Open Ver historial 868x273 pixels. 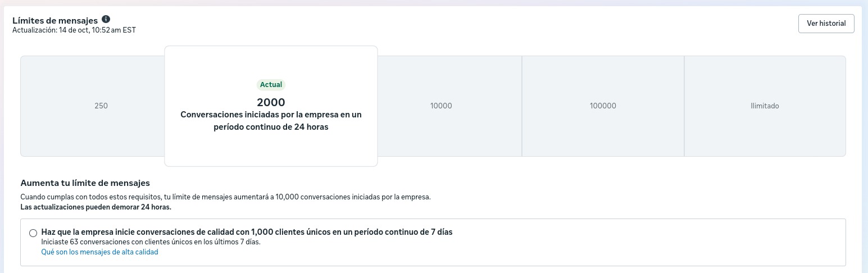826,24
